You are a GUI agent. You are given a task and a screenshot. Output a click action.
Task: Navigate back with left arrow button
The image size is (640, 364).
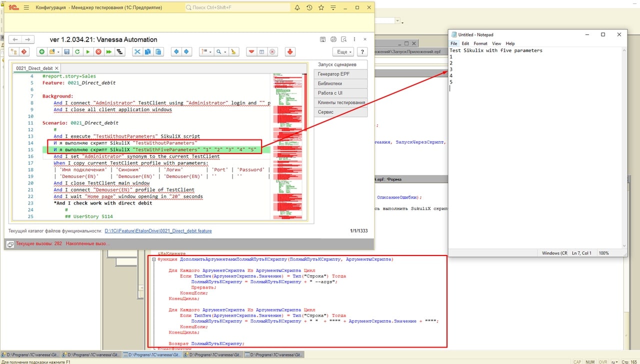pos(15,39)
